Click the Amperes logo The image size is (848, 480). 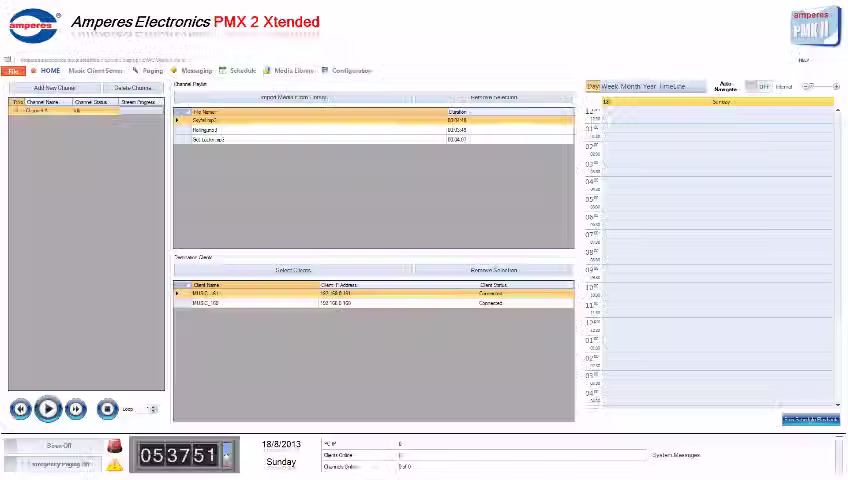(x=34, y=25)
